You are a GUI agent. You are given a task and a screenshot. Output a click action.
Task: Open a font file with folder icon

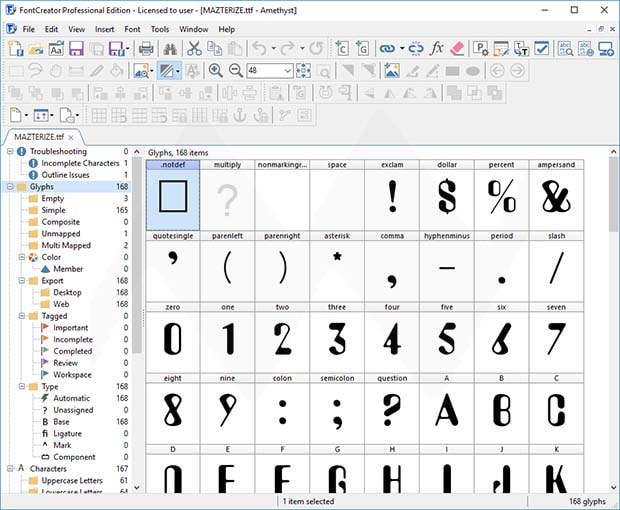[36, 48]
